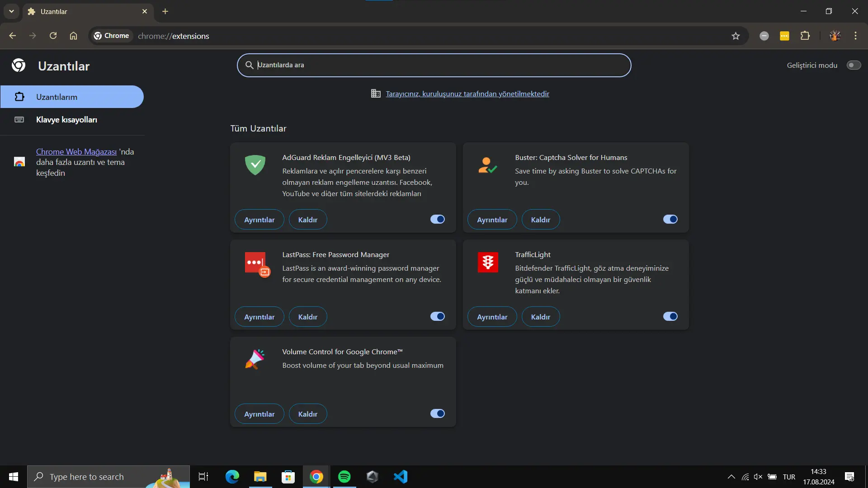
Task: Open the taskbar clock and date
Action: click(818, 477)
